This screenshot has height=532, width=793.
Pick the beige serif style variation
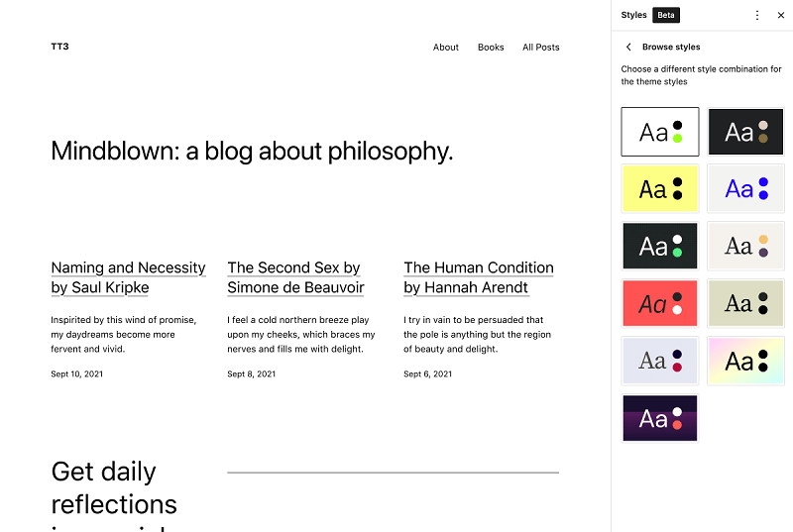click(745, 246)
